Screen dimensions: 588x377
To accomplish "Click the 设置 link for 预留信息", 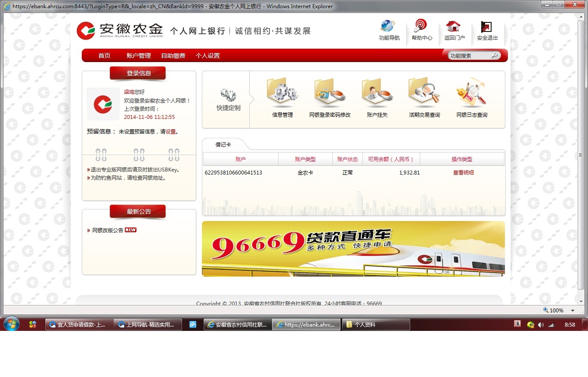I will pyautogui.click(x=170, y=132).
